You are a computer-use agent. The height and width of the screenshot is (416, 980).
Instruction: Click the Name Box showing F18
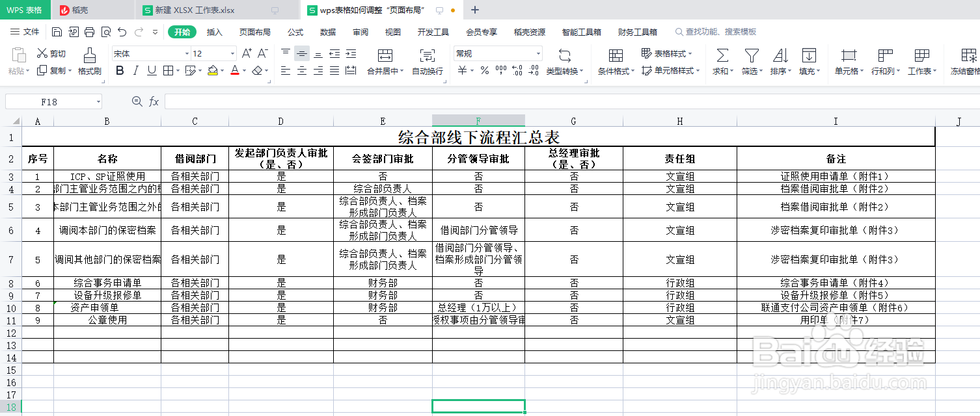click(53, 101)
